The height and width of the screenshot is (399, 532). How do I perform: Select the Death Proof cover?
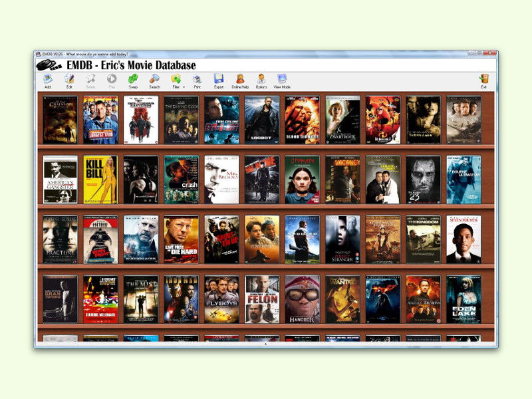(x=101, y=239)
